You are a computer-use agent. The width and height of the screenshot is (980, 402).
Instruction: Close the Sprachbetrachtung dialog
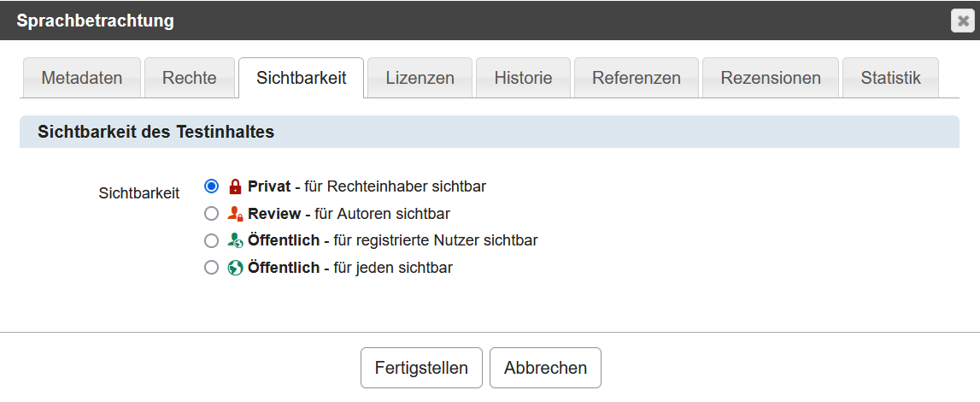(963, 21)
